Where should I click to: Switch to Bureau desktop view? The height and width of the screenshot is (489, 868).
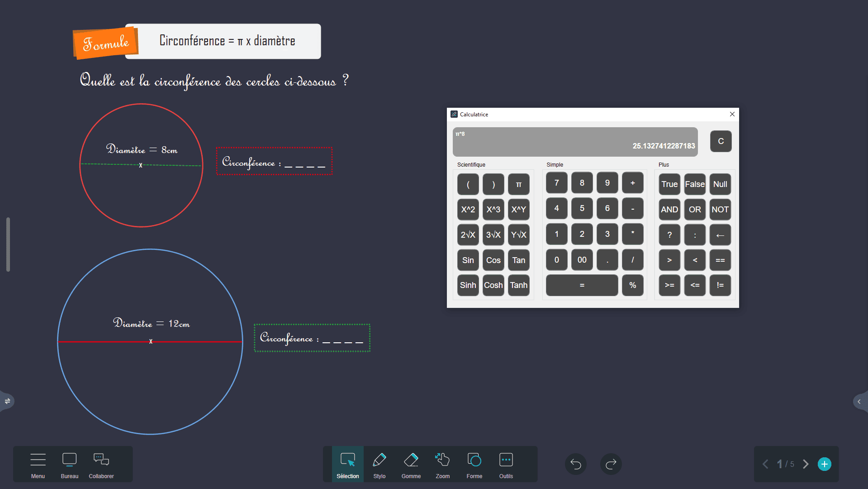tap(69, 464)
